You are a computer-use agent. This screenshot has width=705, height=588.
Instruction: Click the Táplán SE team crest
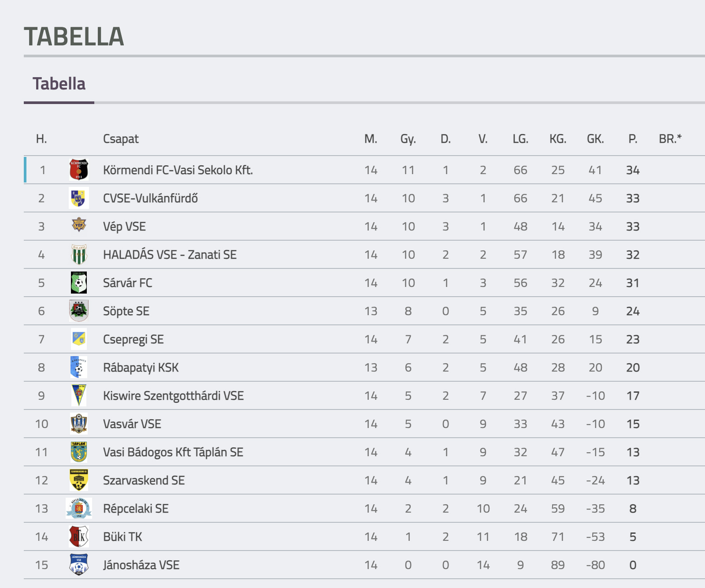point(79,452)
